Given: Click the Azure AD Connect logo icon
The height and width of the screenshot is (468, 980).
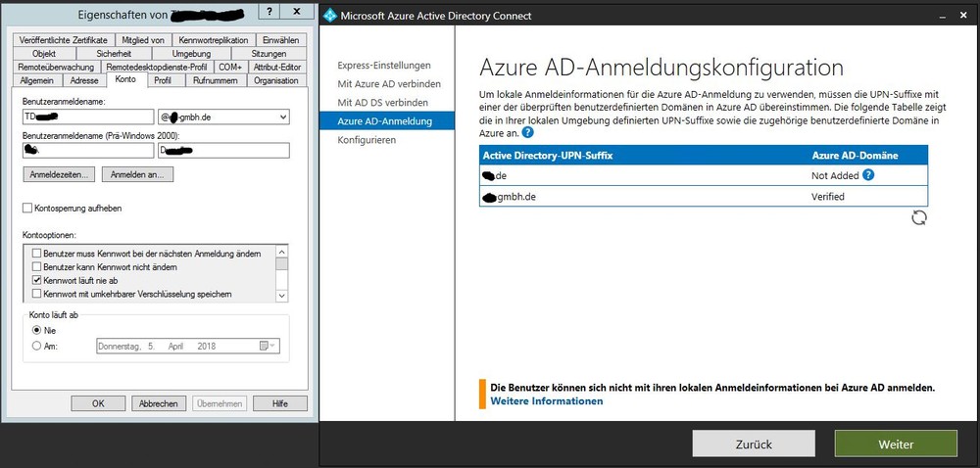Looking at the screenshot, I should 332,15.
